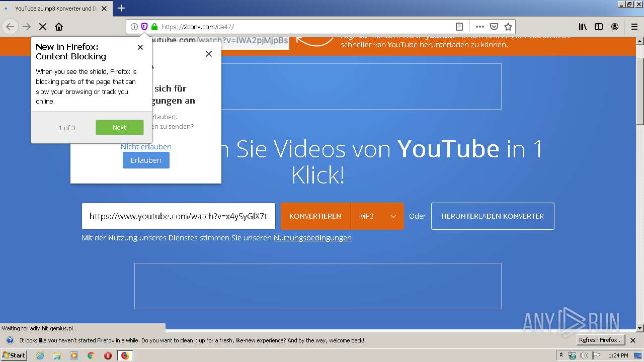Click the Nicht erlauben link

coord(146,147)
